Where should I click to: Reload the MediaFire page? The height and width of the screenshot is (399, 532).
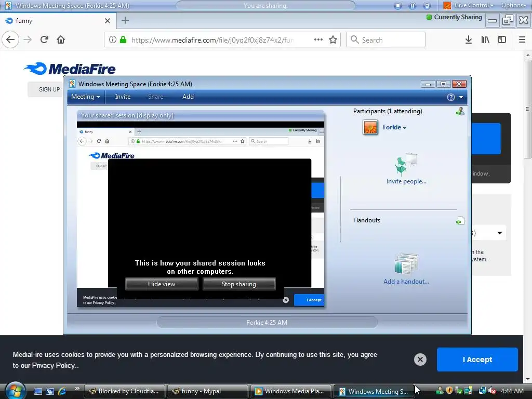45,39
